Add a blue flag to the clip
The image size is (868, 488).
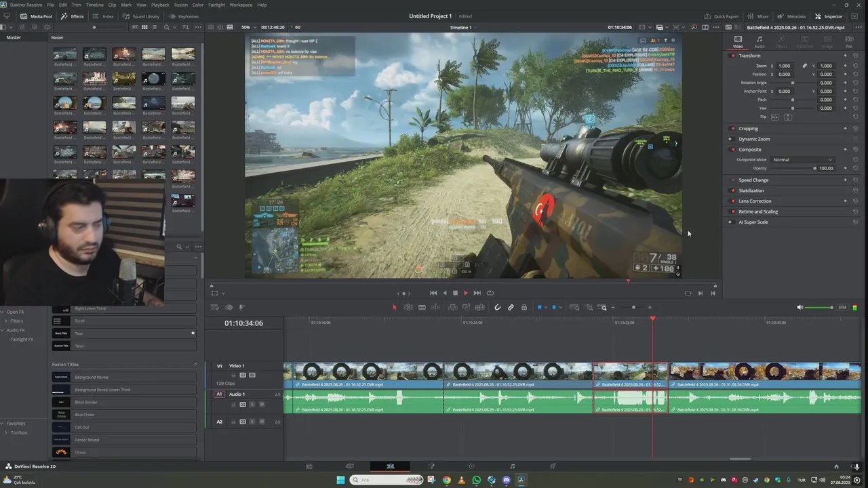point(540,307)
